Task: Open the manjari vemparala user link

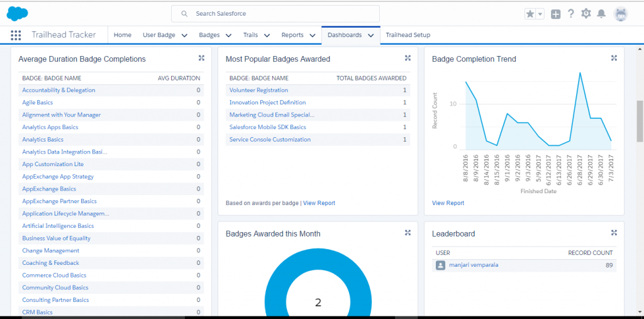Action: tap(474, 265)
